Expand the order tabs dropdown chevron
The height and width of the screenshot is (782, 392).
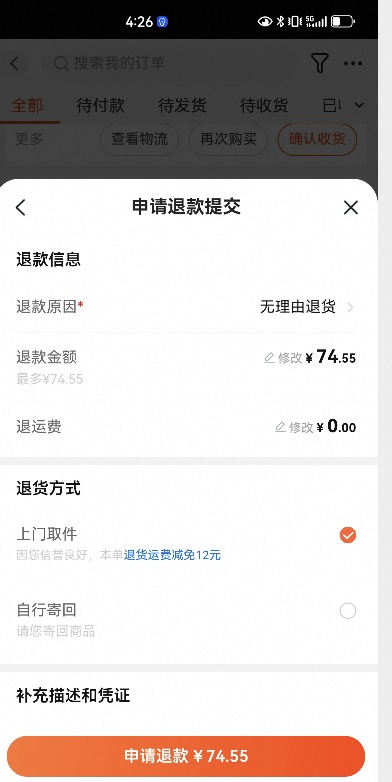coord(359,105)
